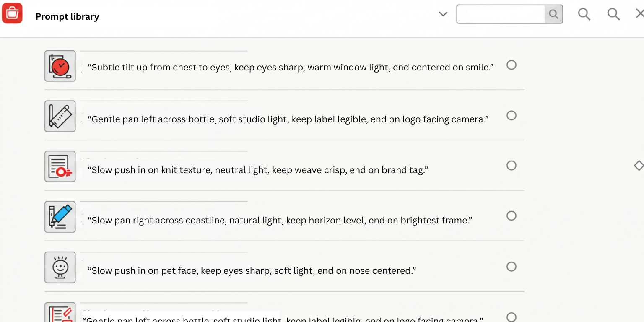
Task: Click the smiling lightbulb icon next to the pet face prompt
Action: coord(60,267)
